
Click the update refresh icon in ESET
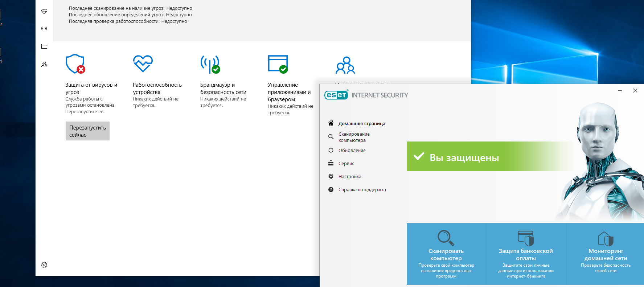pyautogui.click(x=331, y=150)
